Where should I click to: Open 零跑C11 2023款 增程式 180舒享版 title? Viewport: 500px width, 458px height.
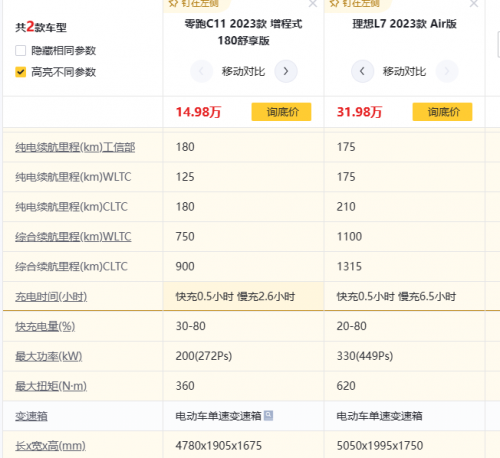pos(243,32)
